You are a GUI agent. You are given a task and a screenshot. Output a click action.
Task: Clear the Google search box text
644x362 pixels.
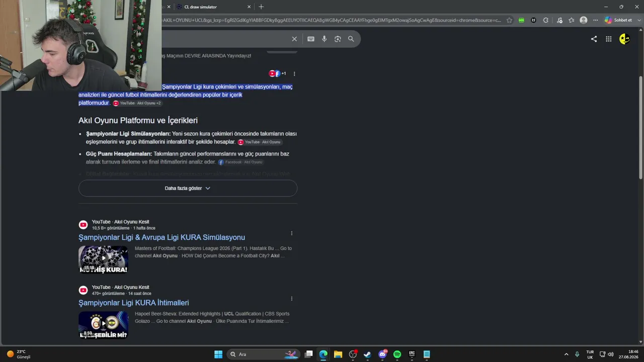click(294, 39)
